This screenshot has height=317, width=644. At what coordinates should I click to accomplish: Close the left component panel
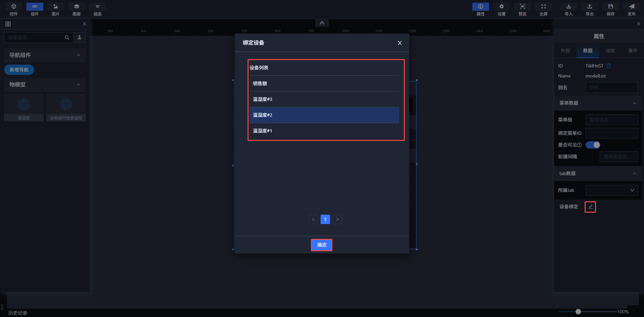coord(85,24)
